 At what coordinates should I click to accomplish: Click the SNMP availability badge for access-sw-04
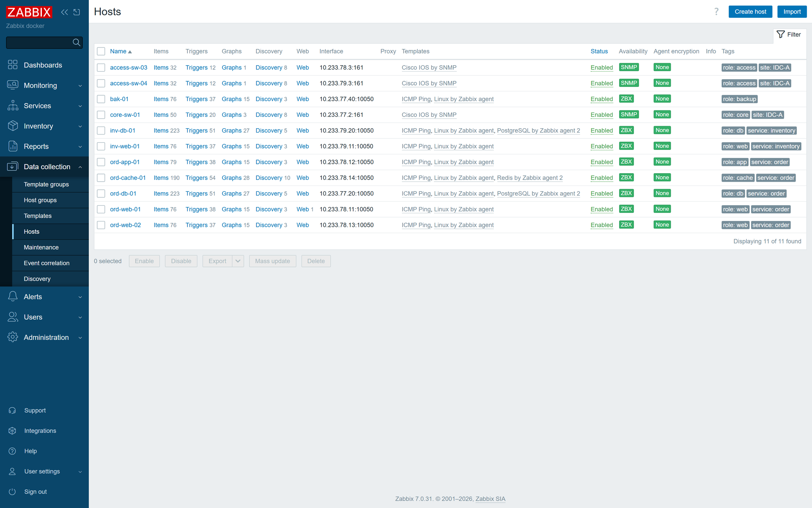(x=629, y=83)
